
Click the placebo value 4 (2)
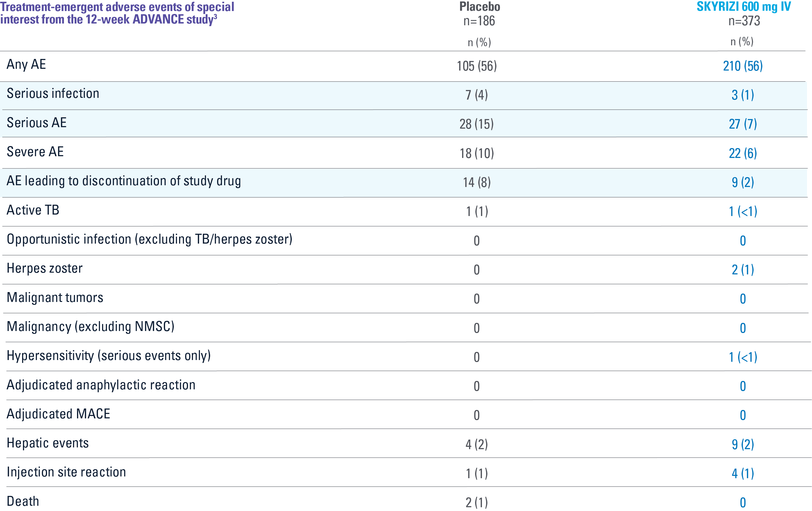click(477, 444)
